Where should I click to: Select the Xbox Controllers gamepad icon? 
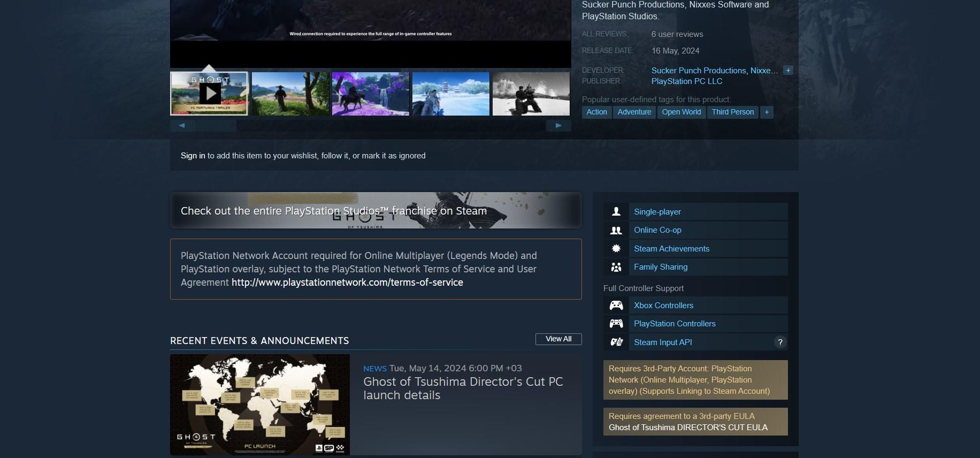(x=616, y=306)
